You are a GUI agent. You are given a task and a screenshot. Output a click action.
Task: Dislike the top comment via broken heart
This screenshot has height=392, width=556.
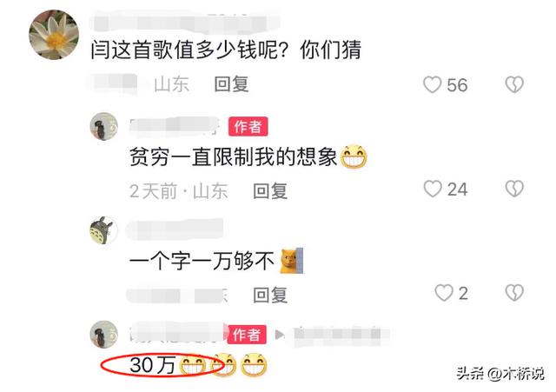coord(514,85)
